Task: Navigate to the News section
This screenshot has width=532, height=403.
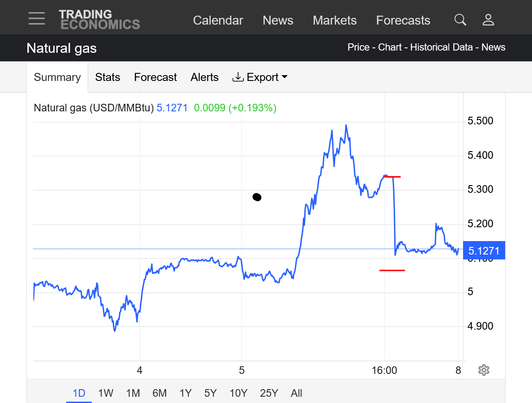Action: pyautogui.click(x=278, y=21)
